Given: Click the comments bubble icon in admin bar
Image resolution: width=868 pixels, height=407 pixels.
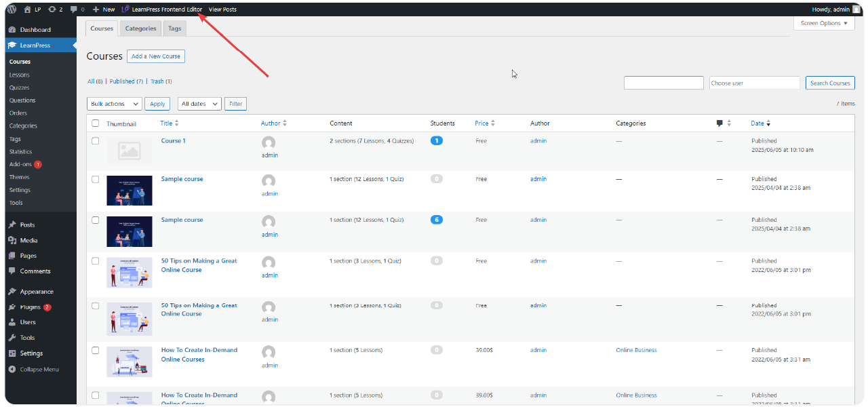Looking at the screenshot, I should click(x=74, y=9).
